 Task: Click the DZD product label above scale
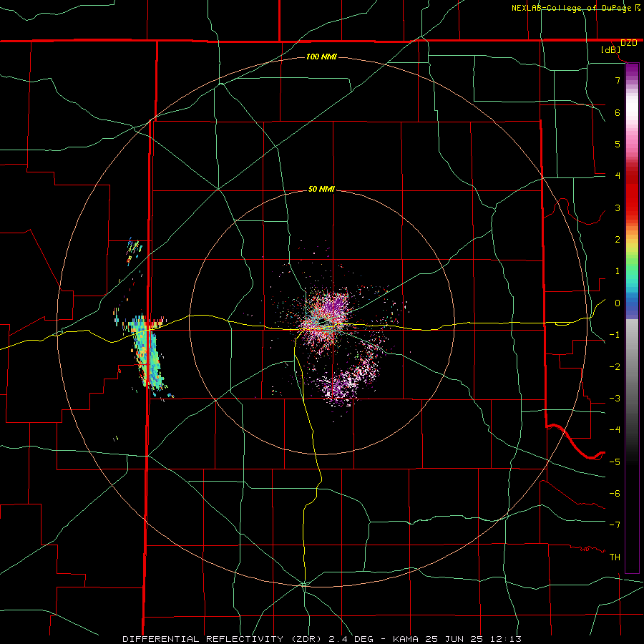[629, 43]
